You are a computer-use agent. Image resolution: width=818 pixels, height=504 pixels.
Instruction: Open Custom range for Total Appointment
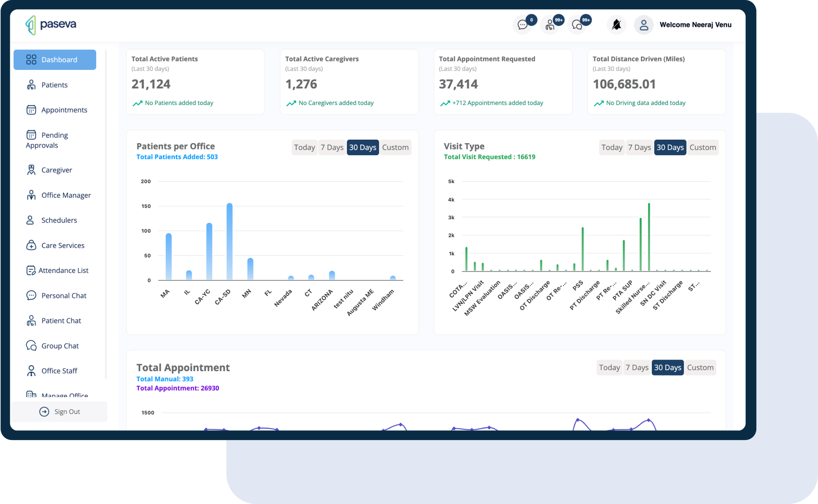[700, 368]
